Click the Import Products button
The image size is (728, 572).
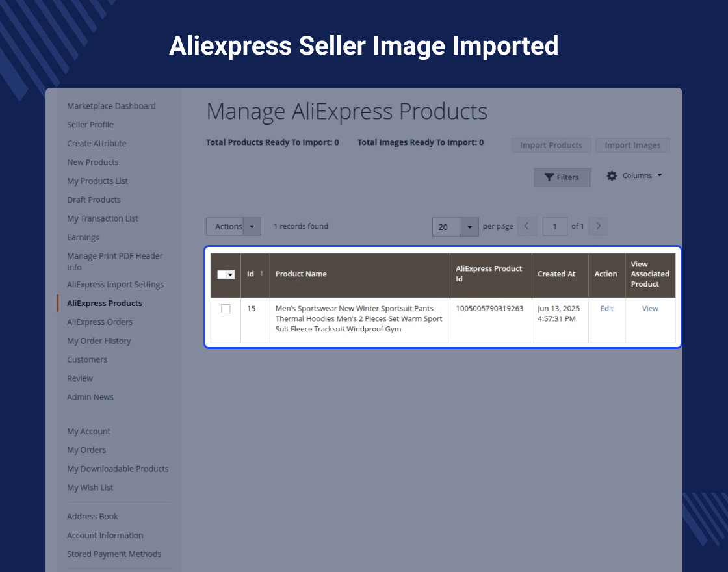click(x=551, y=146)
